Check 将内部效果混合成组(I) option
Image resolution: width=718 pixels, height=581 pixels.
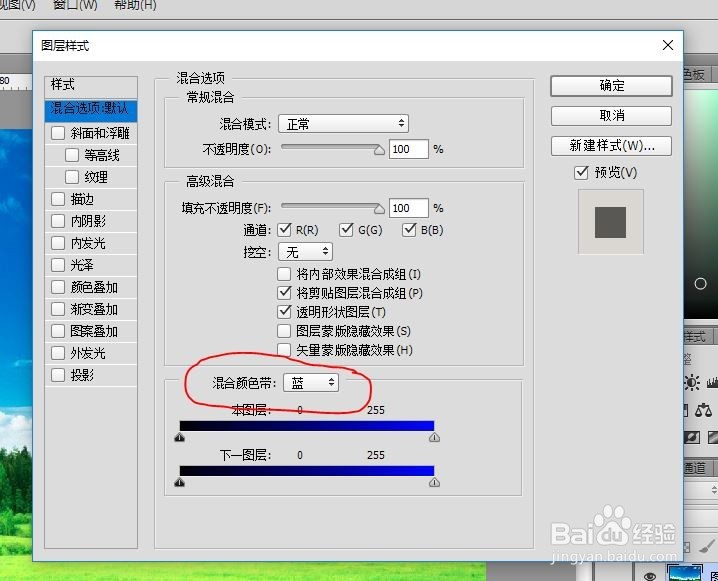pos(284,274)
